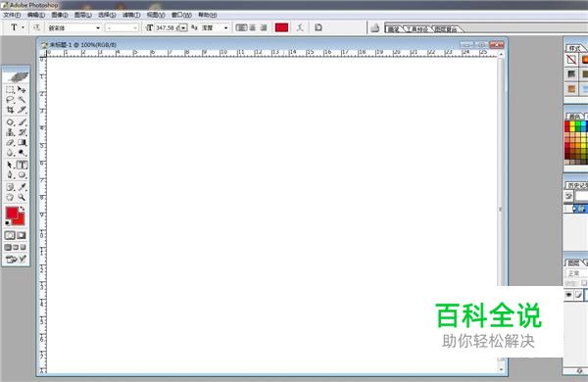Switch to standard edit mode
The image size is (588, 382).
coord(10,235)
